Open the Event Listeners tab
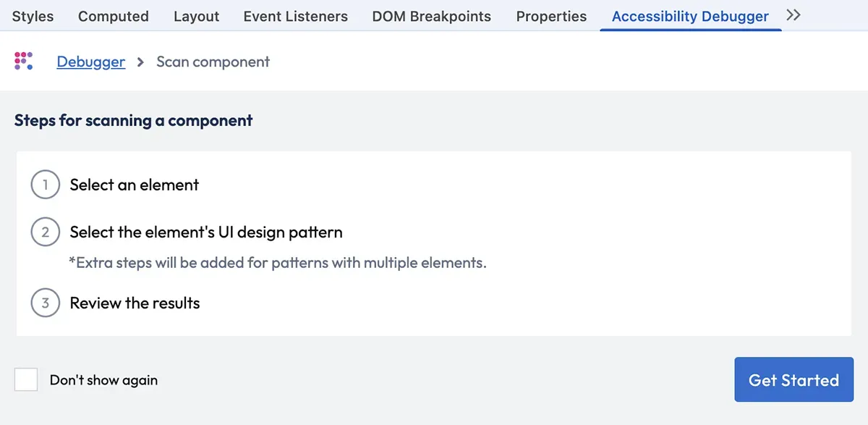The height and width of the screenshot is (425, 868). click(295, 16)
